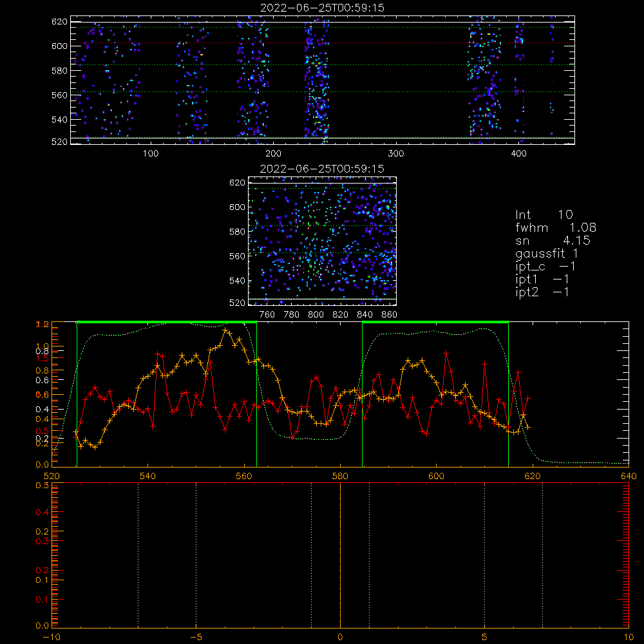
Task: Click x-axis label 10 on bottom plot
Action: [629, 638]
